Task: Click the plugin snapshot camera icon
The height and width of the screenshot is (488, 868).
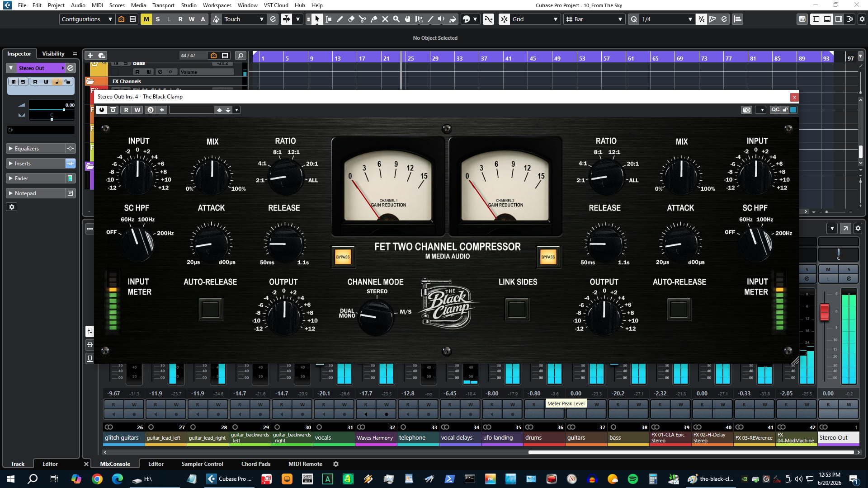Action: (746, 110)
